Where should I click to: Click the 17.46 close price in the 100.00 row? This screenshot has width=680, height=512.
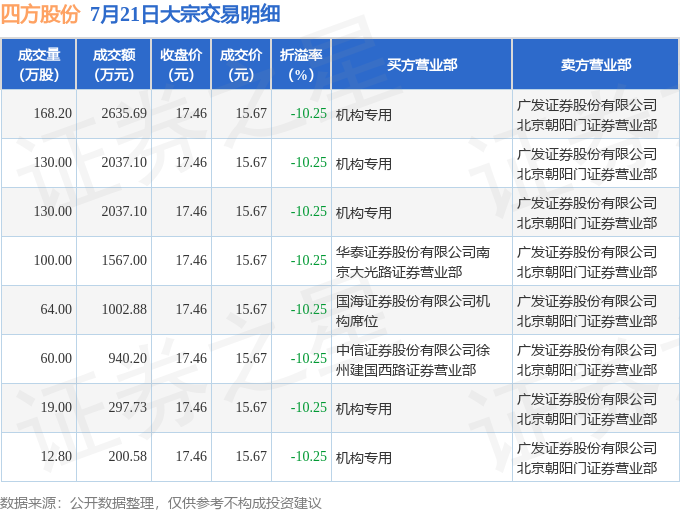191,261
